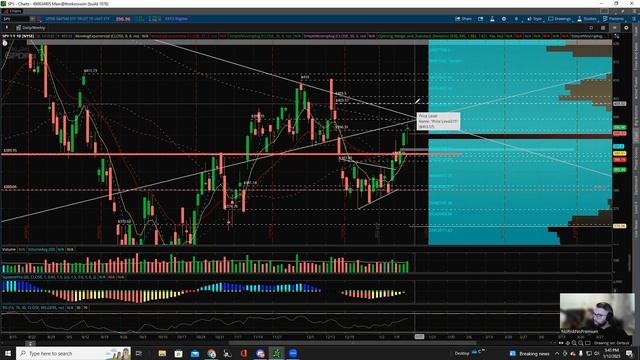640x360 pixels.
Task: Open File Explorer from taskbar
Action: tap(162, 353)
